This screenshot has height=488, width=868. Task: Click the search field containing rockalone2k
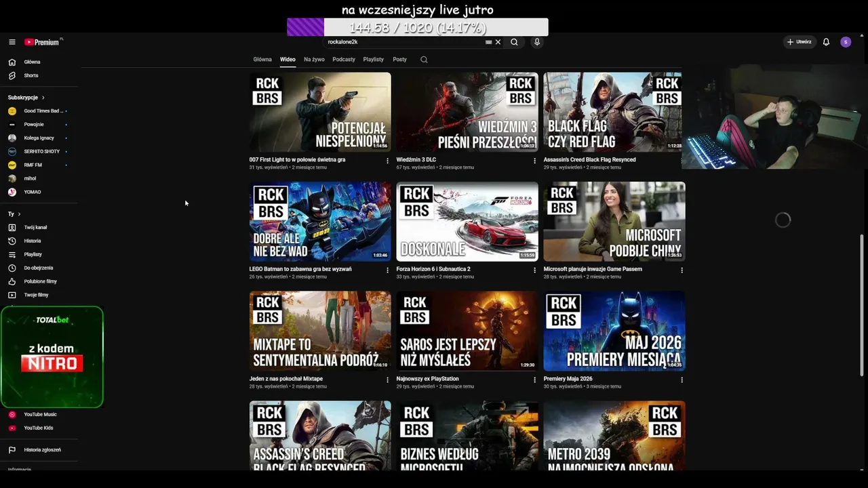pyautogui.click(x=403, y=42)
